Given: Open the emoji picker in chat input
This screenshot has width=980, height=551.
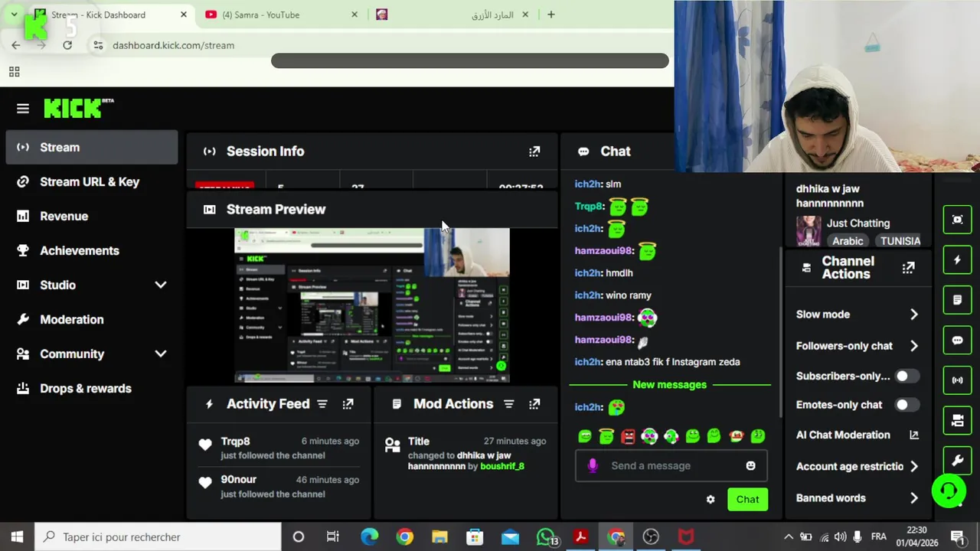Looking at the screenshot, I should [x=750, y=465].
